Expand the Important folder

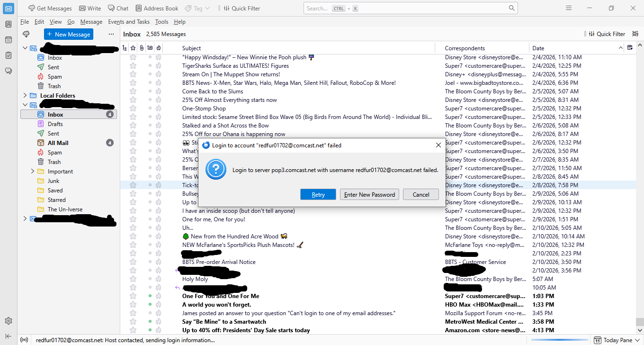coord(33,172)
